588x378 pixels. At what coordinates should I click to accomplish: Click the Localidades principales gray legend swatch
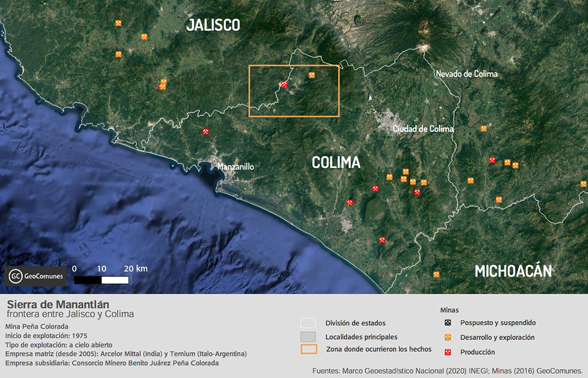(x=308, y=337)
